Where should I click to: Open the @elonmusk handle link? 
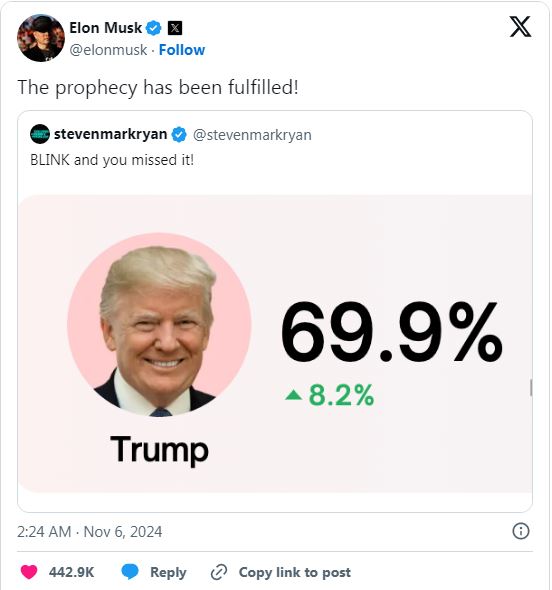coord(108,50)
